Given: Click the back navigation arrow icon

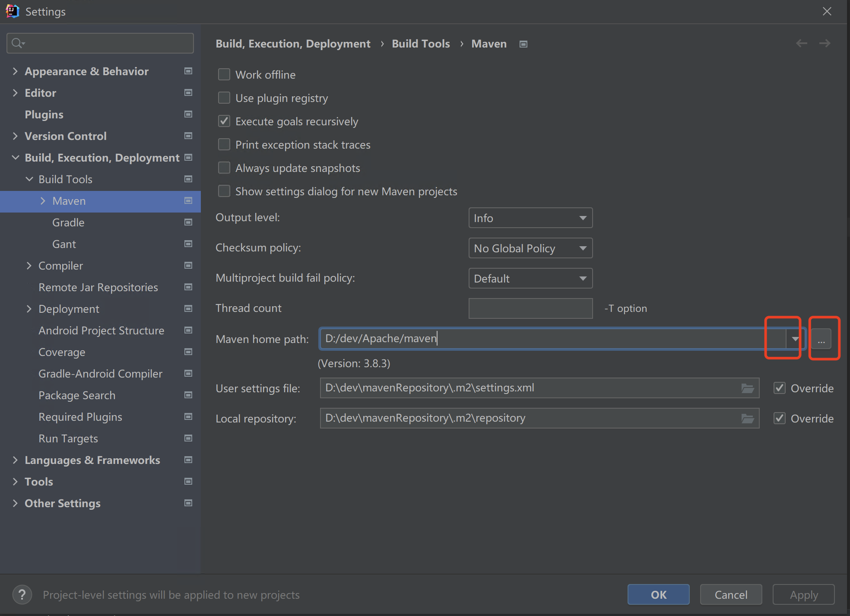Looking at the screenshot, I should pos(802,43).
